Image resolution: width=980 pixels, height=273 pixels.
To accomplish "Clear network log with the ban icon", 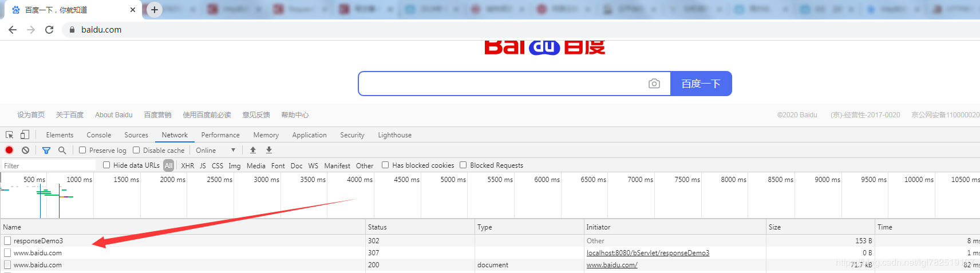I will pyautogui.click(x=25, y=150).
